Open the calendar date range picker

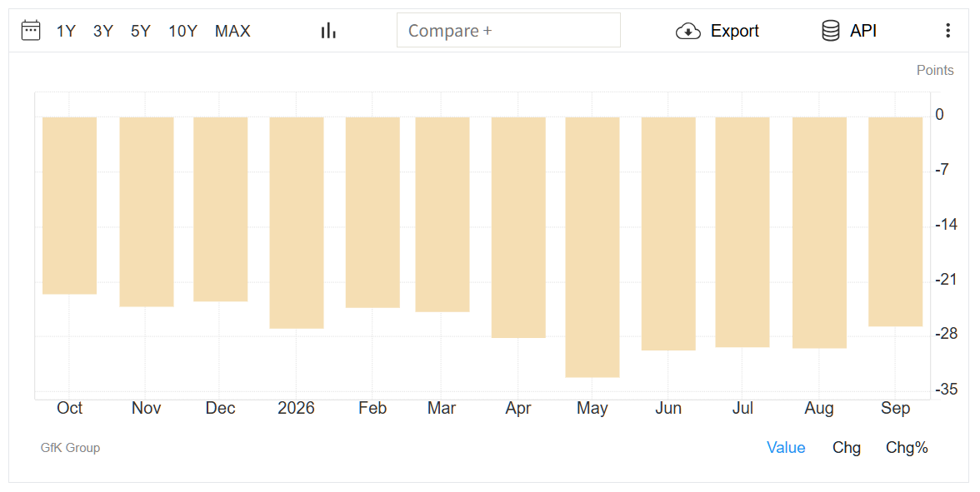31,30
